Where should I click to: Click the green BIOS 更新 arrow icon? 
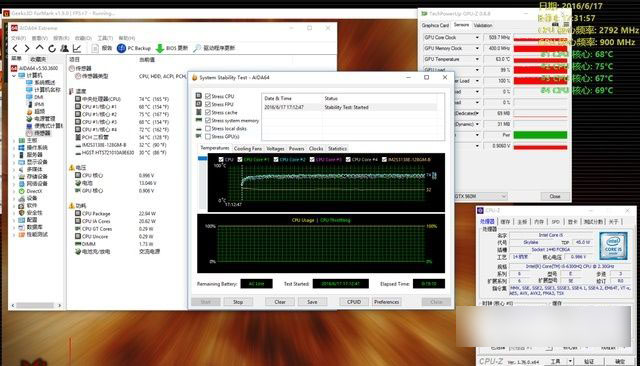click(160, 48)
